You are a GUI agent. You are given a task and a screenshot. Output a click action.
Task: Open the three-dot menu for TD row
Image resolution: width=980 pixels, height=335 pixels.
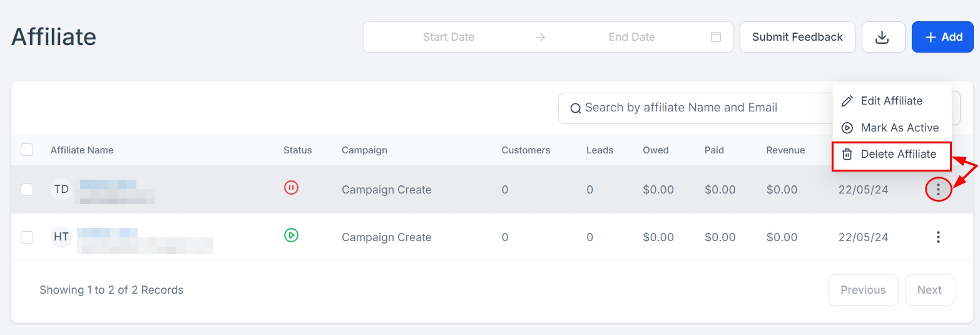click(938, 189)
